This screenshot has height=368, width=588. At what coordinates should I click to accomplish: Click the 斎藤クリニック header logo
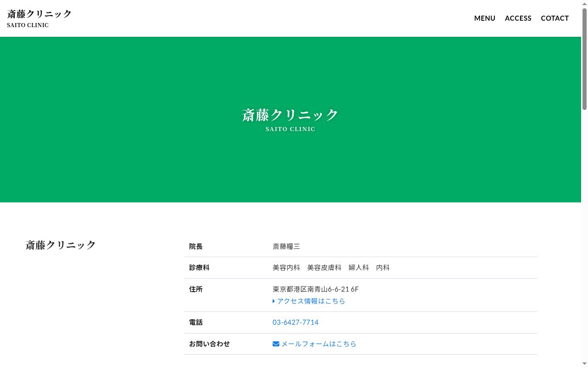pyautogui.click(x=40, y=18)
